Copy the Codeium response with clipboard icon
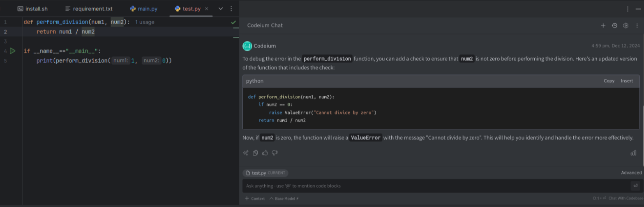Image resolution: width=644 pixels, height=207 pixels. click(x=255, y=153)
